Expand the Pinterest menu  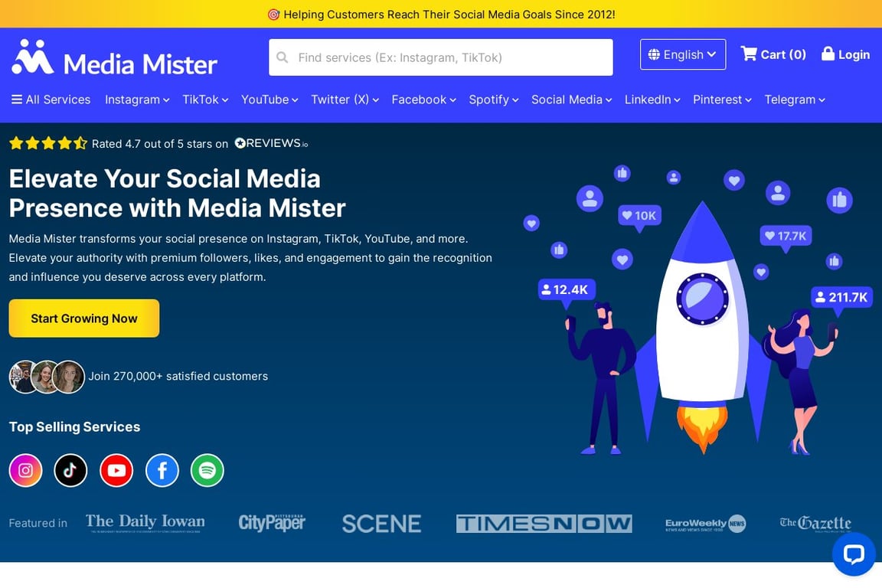point(722,100)
